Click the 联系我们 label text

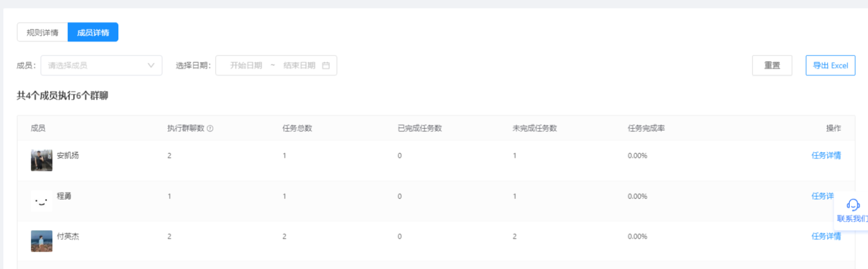(853, 219)
